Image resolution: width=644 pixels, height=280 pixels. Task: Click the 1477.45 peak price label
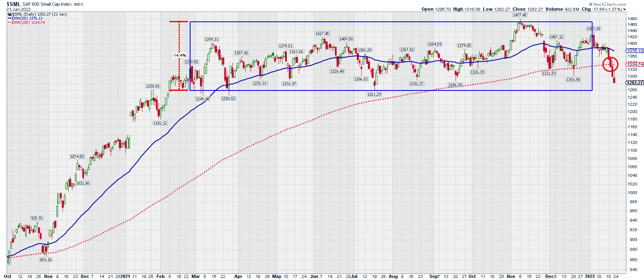click(519, 15)
